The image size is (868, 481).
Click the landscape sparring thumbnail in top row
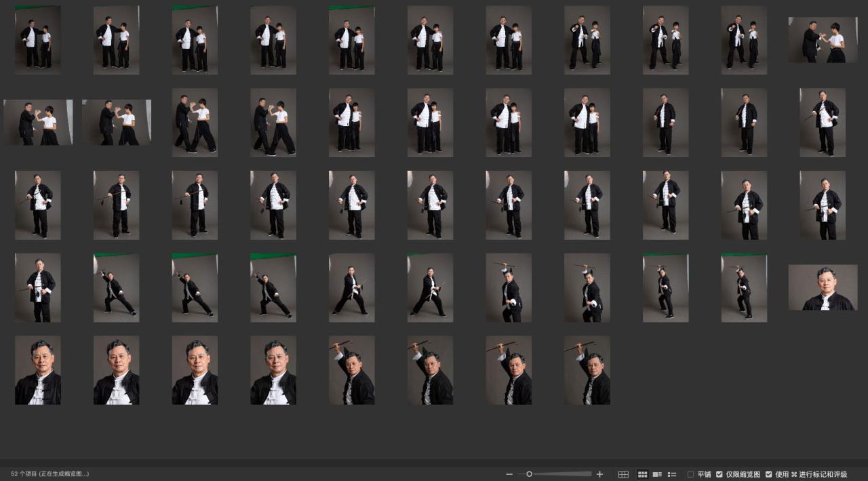(823, 40)
